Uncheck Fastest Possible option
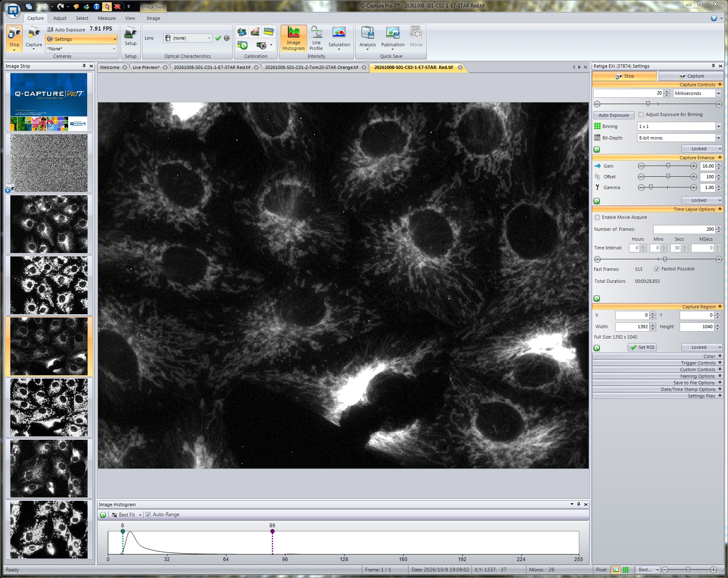This screenshot has height=578, width=728. pos(657,269)
